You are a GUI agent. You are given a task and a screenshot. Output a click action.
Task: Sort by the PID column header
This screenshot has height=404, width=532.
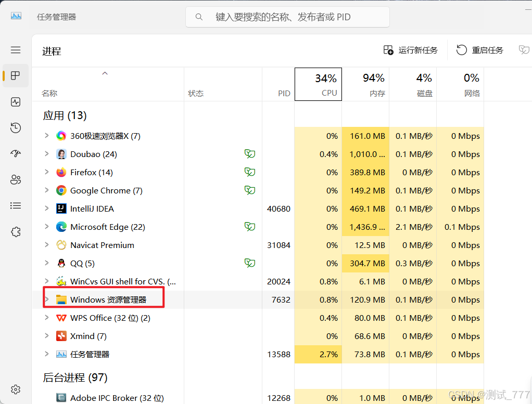pyautogui.click(x=278, y=84)
